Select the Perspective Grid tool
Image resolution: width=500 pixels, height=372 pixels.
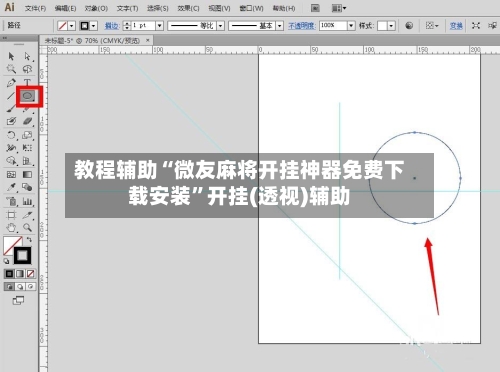click(x=27, y=161)
